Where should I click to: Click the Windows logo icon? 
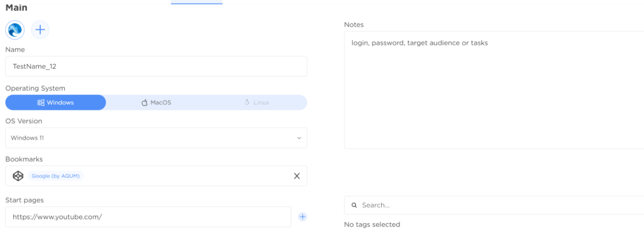pos(41,102)
